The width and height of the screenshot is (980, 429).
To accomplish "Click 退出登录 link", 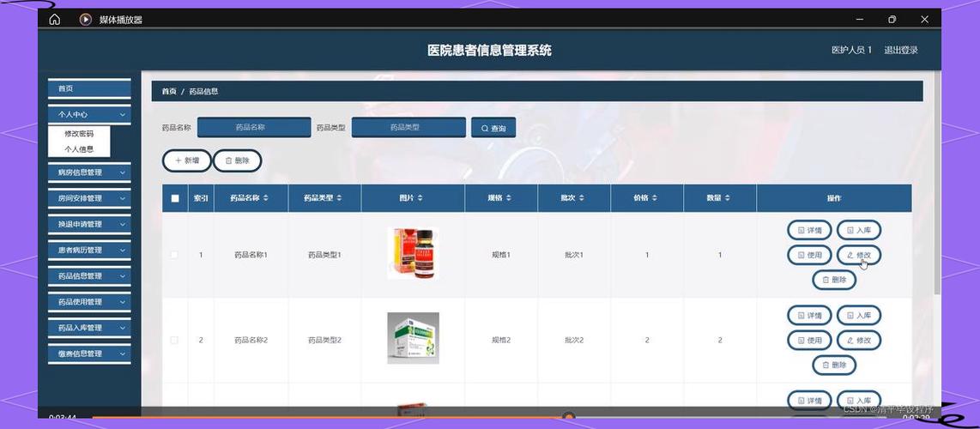I will pos(901,51).
